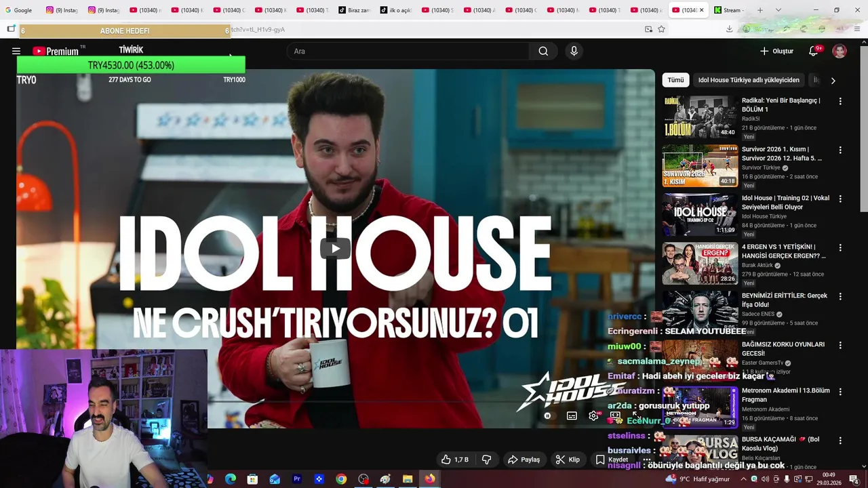Like the video with 1,7 B likes
Screen dimensions: 868x488
pos(454,460)
